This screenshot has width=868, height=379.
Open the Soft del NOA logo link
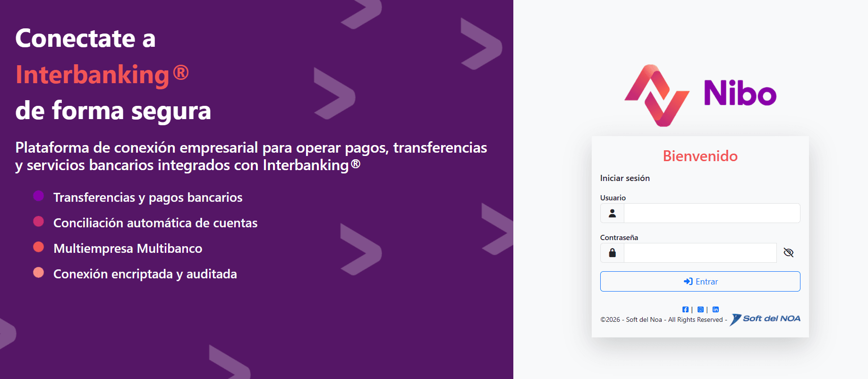point(765,319)
